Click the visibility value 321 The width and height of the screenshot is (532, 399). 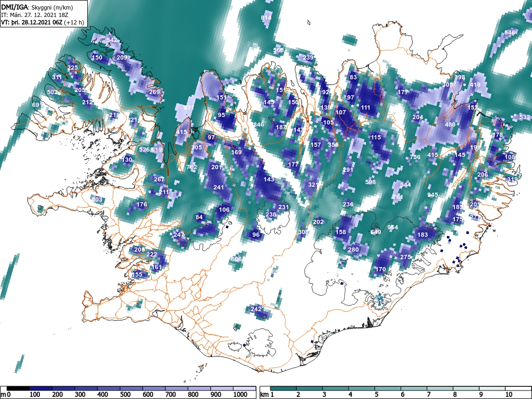[x=313, y=185]
